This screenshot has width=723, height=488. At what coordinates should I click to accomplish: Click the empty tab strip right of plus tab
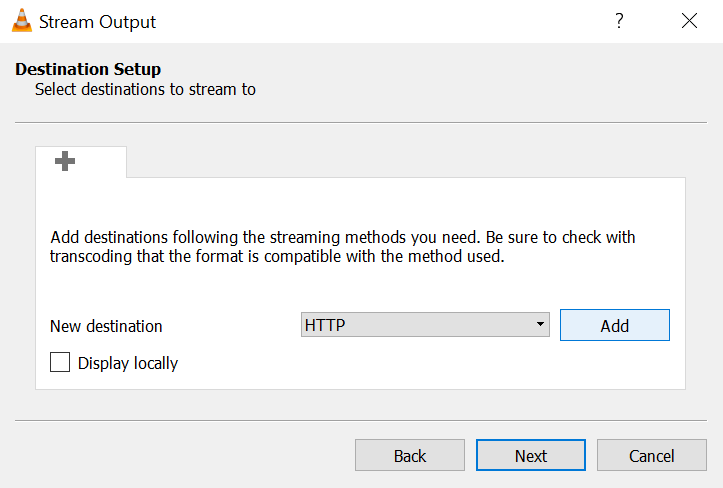tap(400, 161)
